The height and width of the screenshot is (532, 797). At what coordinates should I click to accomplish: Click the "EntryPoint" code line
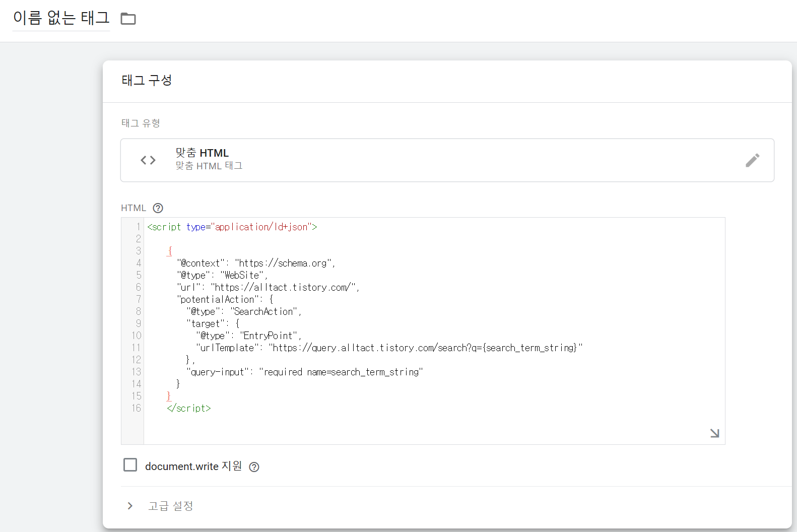[x=249, y=336]
